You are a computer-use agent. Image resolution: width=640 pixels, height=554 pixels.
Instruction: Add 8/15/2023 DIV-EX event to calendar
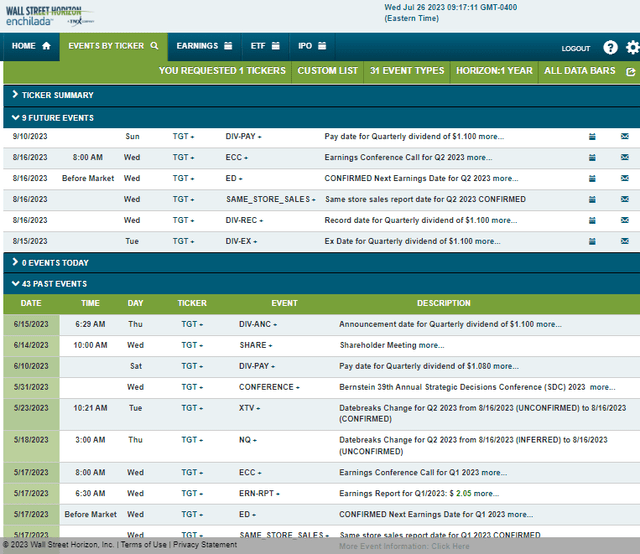tap(592, 242)
